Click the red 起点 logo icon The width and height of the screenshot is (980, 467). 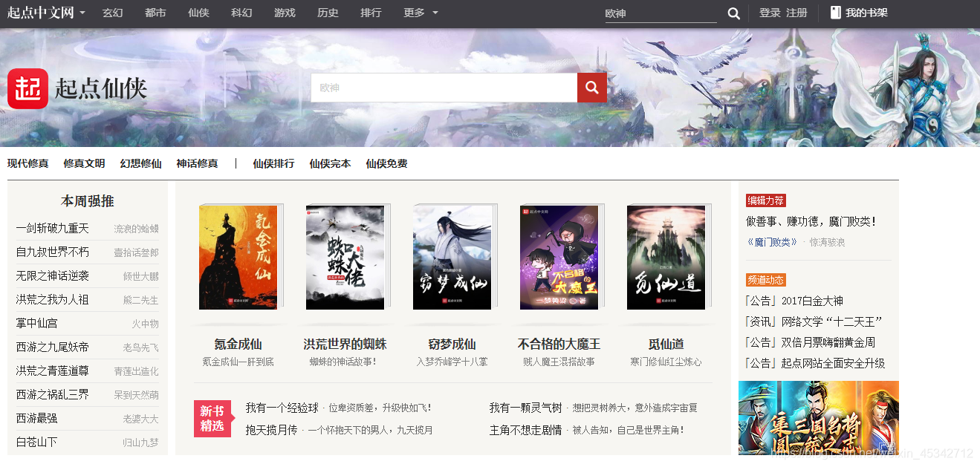pyautogui.click(x=27, y=88)
